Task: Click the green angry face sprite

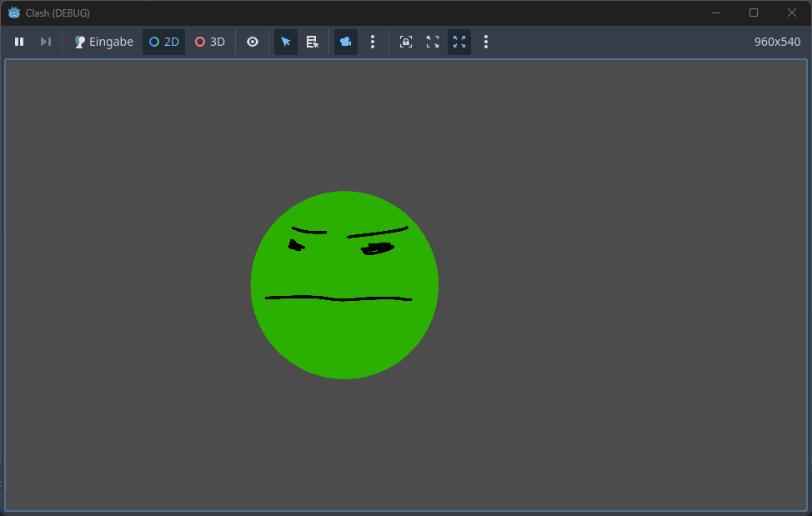Action: tap(344, 285)
